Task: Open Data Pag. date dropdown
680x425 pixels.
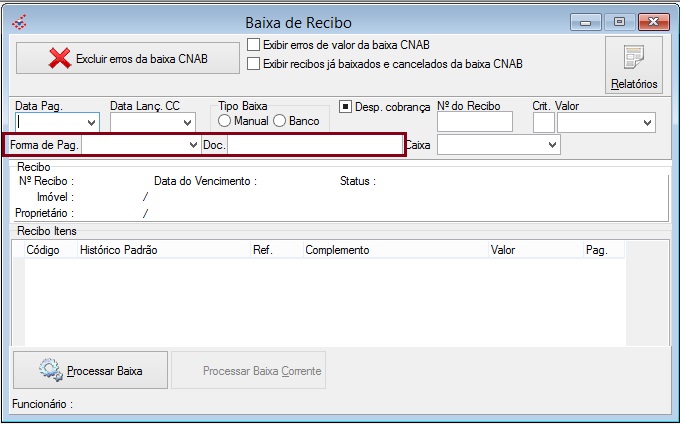Action: point(92,123)
